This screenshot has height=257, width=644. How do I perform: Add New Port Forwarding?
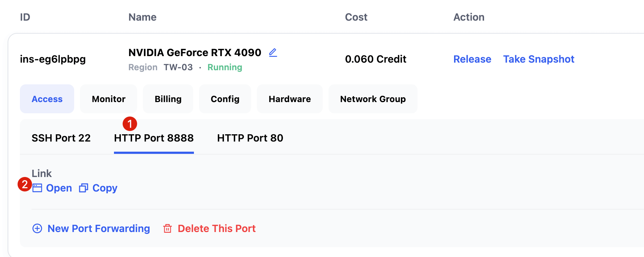[x=99, y=228]
